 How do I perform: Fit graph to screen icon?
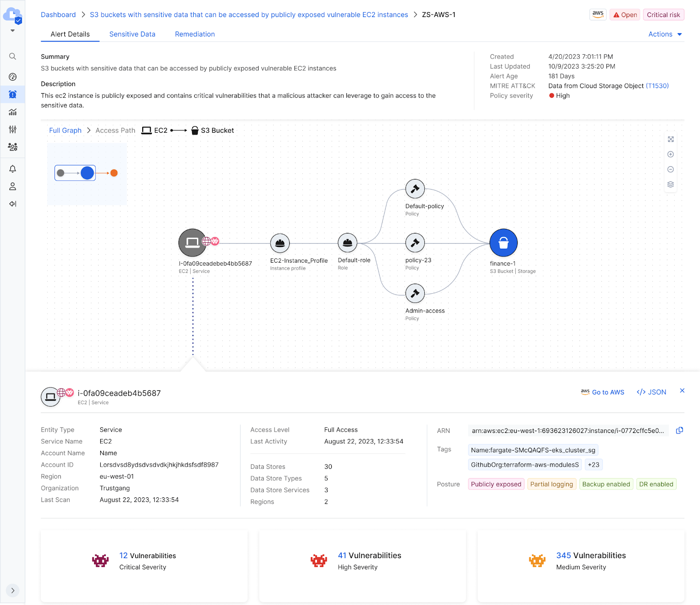pos(670,139)
